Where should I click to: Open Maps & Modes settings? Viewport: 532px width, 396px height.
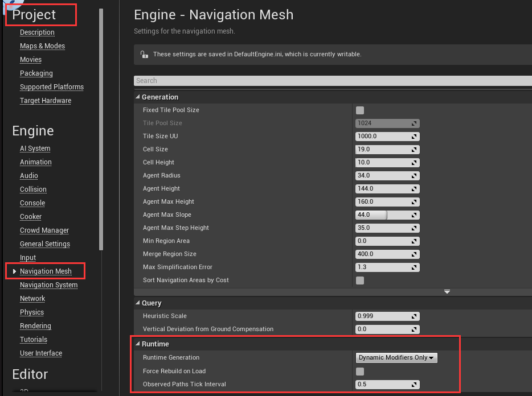42,46
